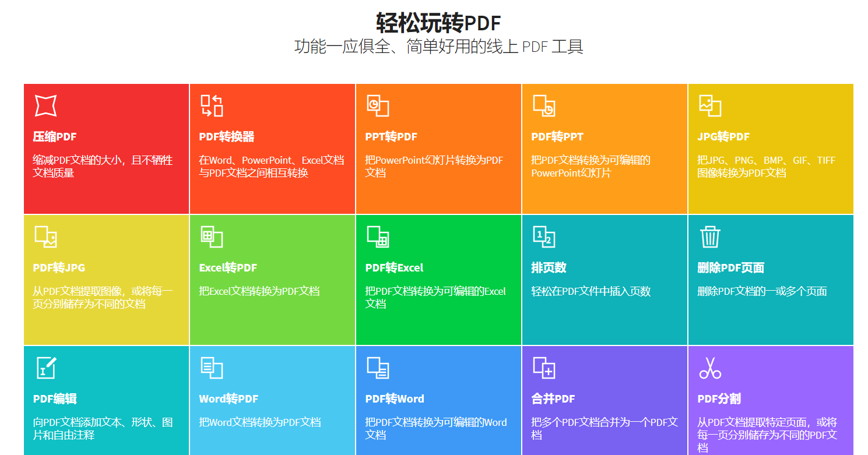Click the heading 轻松玩转PDF

click(x=438, y=23)
